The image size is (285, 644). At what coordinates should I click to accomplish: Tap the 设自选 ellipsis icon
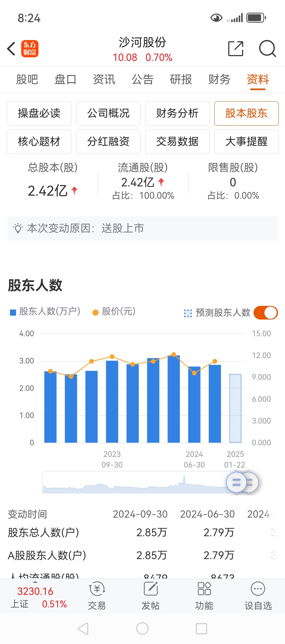pyautogui.click(x=258, y=589)
